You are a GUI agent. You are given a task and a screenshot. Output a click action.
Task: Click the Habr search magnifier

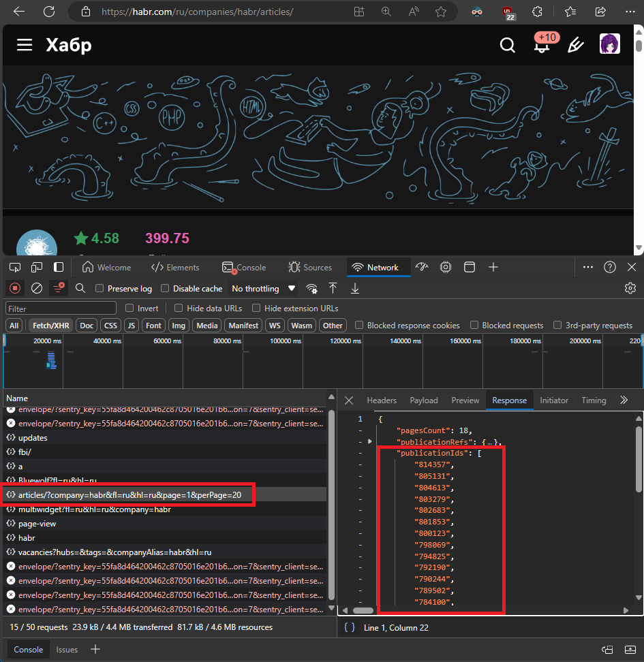[x=508, y=45]
